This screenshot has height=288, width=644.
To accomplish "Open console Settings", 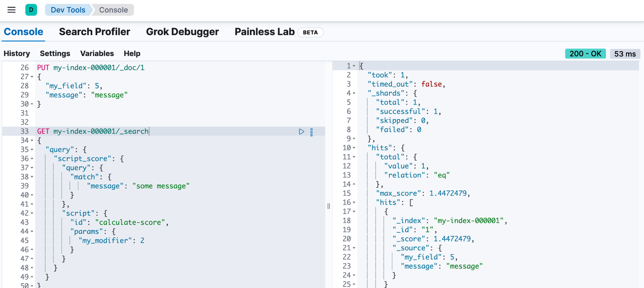I will (x=55, y=53).
